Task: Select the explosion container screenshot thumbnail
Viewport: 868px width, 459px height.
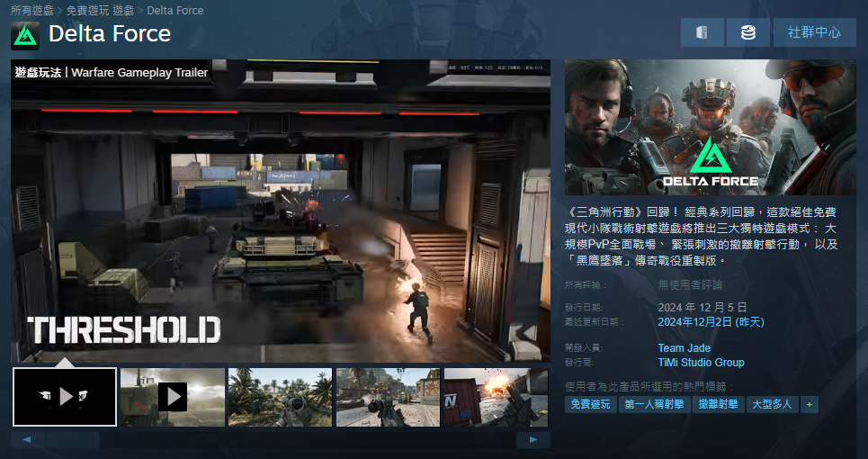Action: click(496, 397)
